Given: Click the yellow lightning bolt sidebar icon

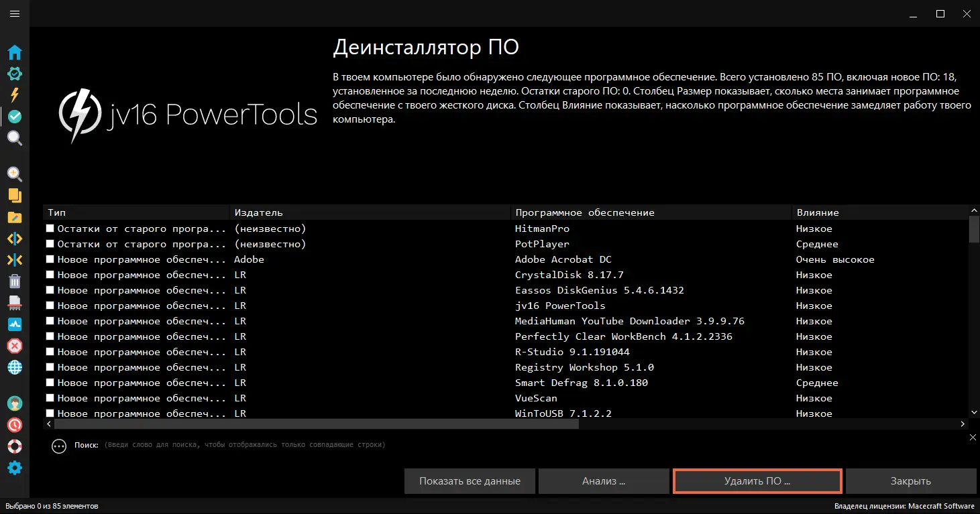Looking at the screenshot, I should [x=15, y=95].
